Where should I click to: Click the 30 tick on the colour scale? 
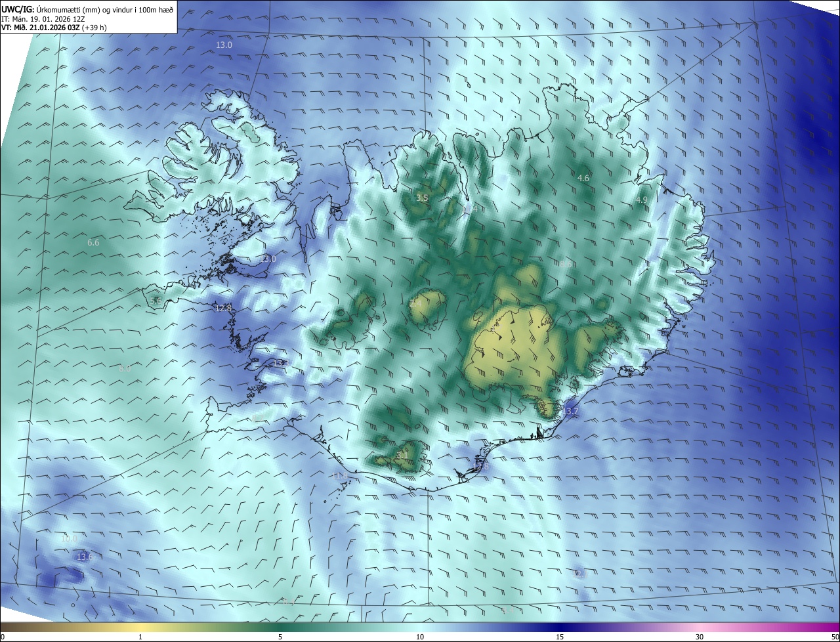tap(700, 637)
